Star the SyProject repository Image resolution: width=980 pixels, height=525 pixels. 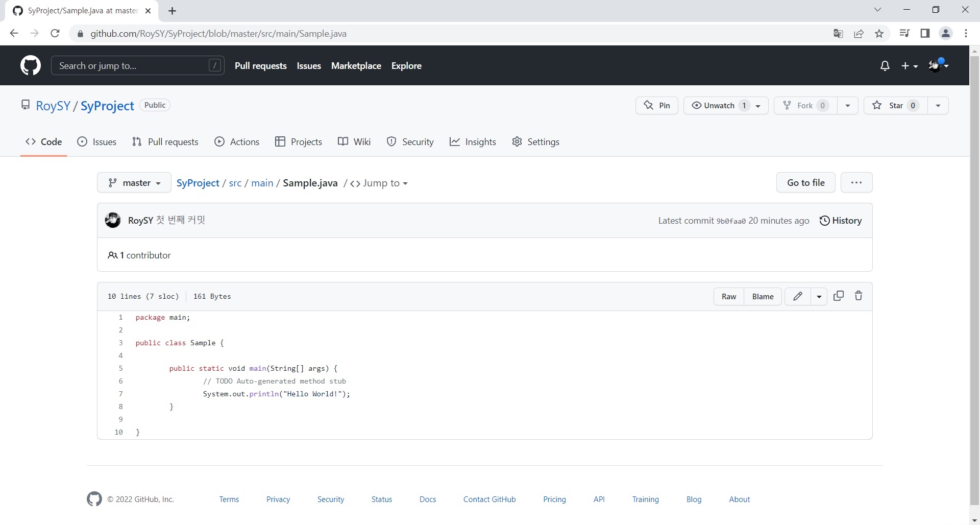click(x=895, y=105)
